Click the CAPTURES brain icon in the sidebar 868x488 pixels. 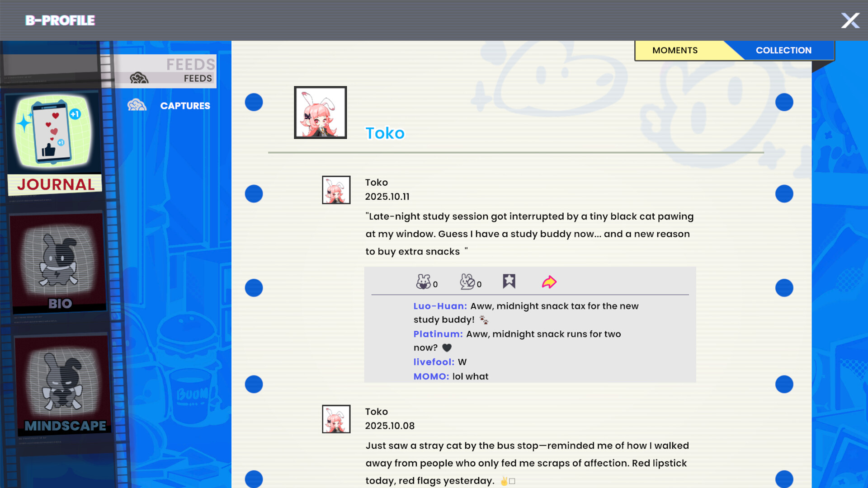click(x=137, y=105)
